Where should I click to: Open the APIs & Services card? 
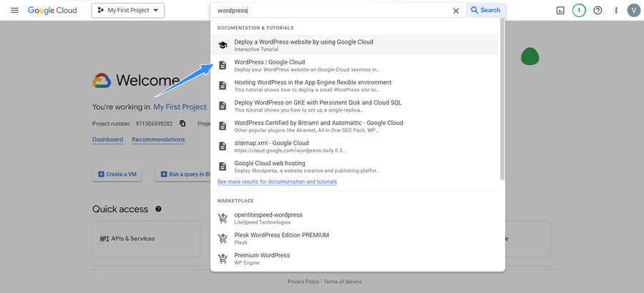point(147,239)
